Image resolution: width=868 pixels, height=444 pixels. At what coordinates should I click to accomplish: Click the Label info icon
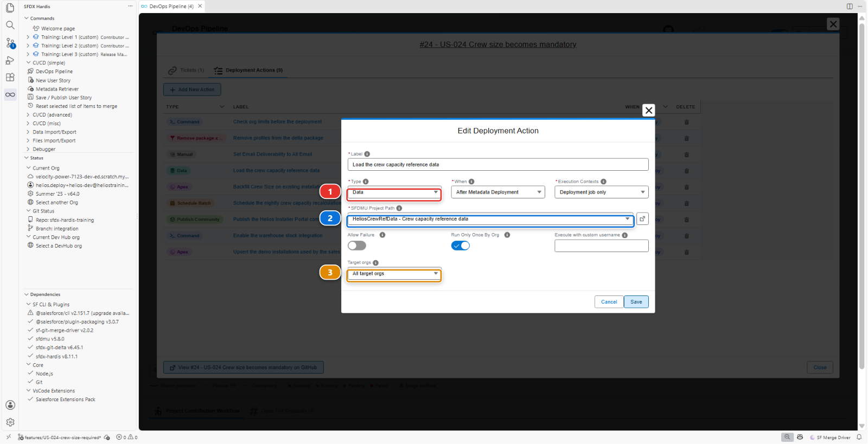[x=367, y=154]
